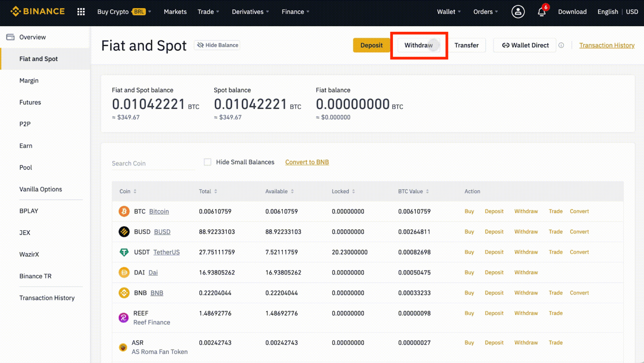This screenshot has width=644, height=363.
Task: Click the eye icon beside Hide Balance
Action: click(x=200, y=45)
